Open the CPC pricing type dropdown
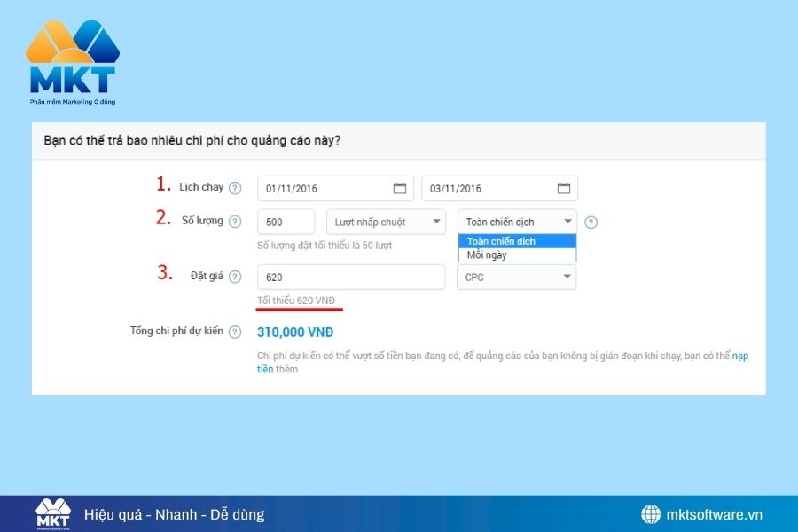This screenshot has height=532, width=798. (516, 276)
